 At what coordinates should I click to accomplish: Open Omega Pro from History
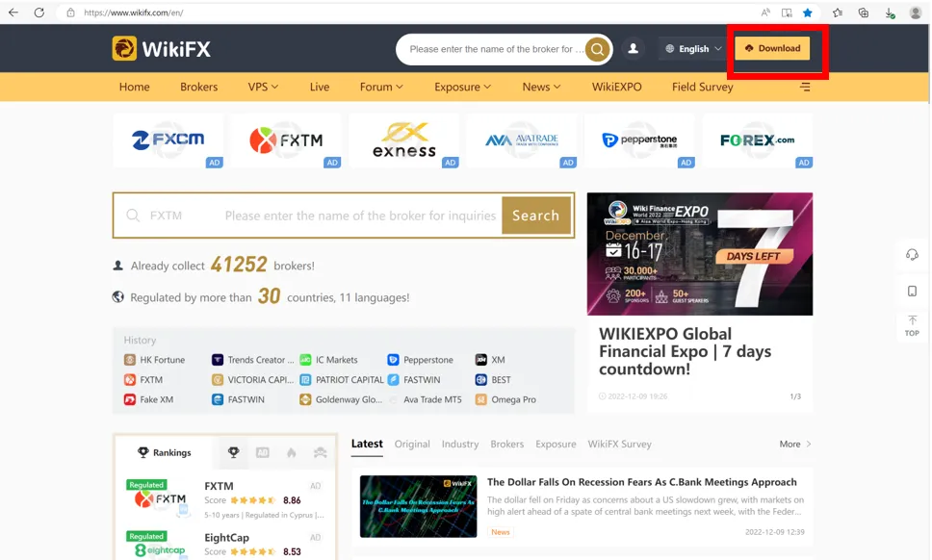pos(505,399)
